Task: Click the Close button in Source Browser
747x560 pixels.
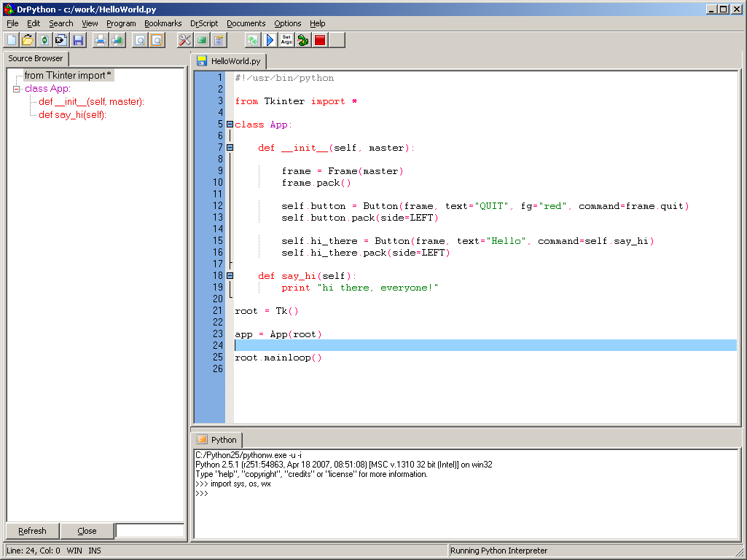Action: point(87,531)
